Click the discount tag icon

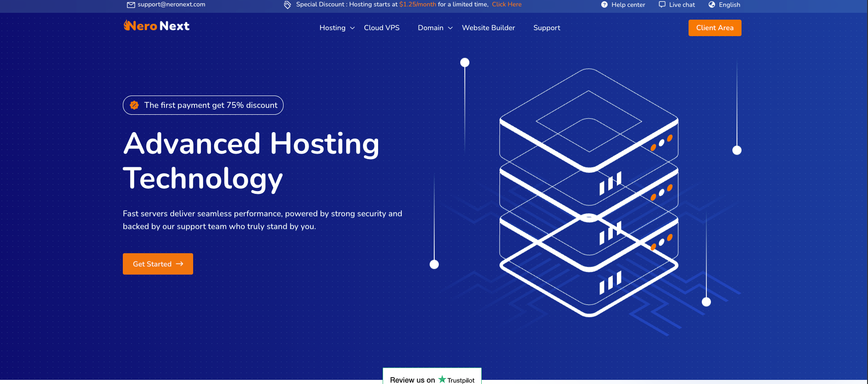(287, 5)
